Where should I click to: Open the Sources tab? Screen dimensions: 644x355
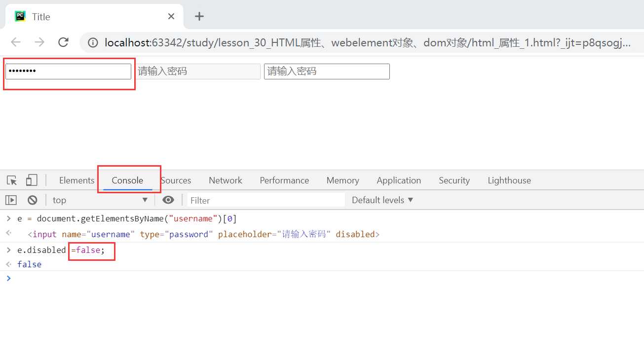176,180
